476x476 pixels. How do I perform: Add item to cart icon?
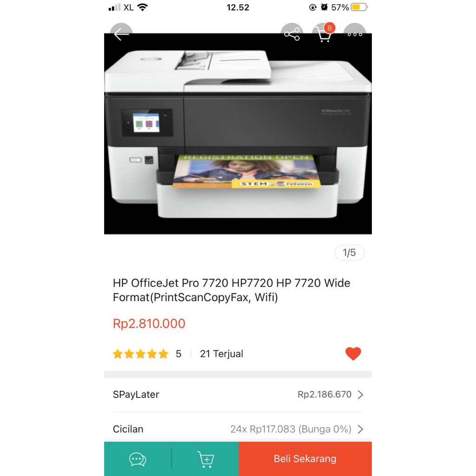(x=205, y=459)
